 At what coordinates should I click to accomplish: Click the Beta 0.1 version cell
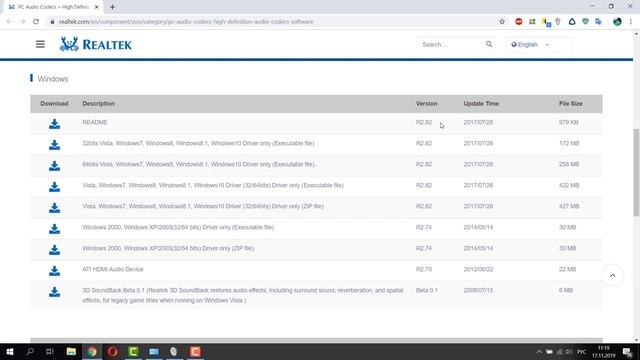tap(427, 290)
